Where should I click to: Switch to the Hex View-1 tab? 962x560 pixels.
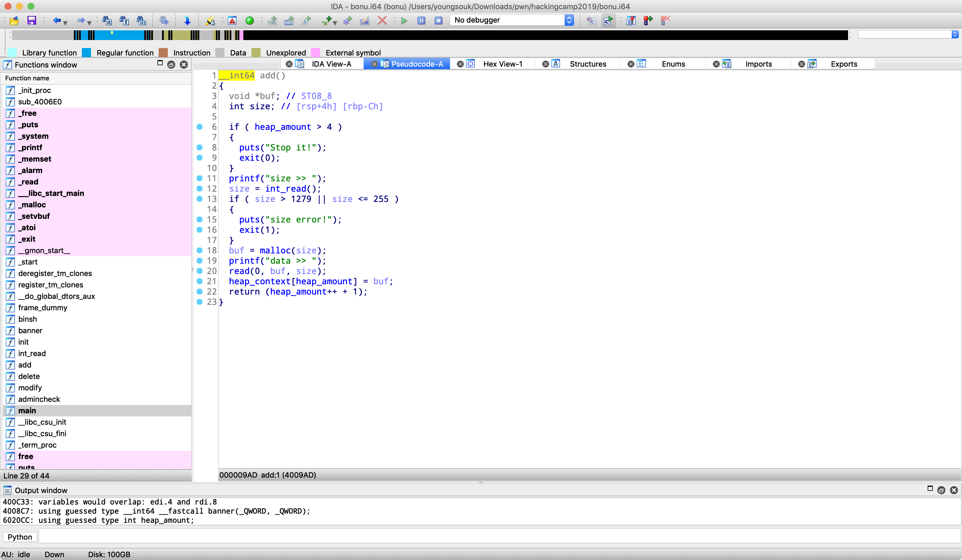click(x=502, y=64)
